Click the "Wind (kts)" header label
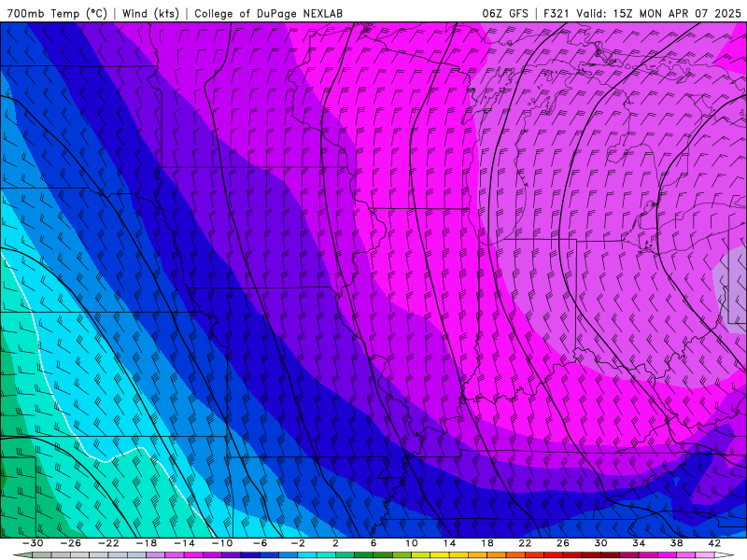The height and width of the screenshot is (560, 747). tap(151, 13)
